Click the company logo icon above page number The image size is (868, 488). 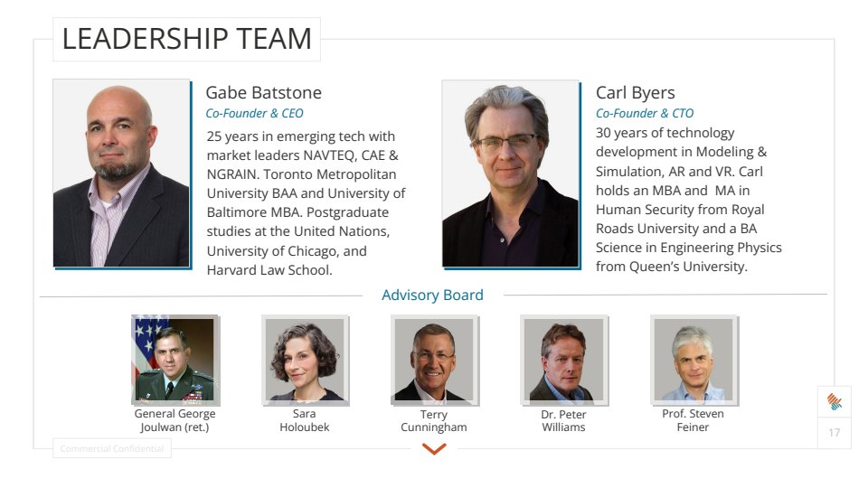pyautogui.click(x=834, y=401)
